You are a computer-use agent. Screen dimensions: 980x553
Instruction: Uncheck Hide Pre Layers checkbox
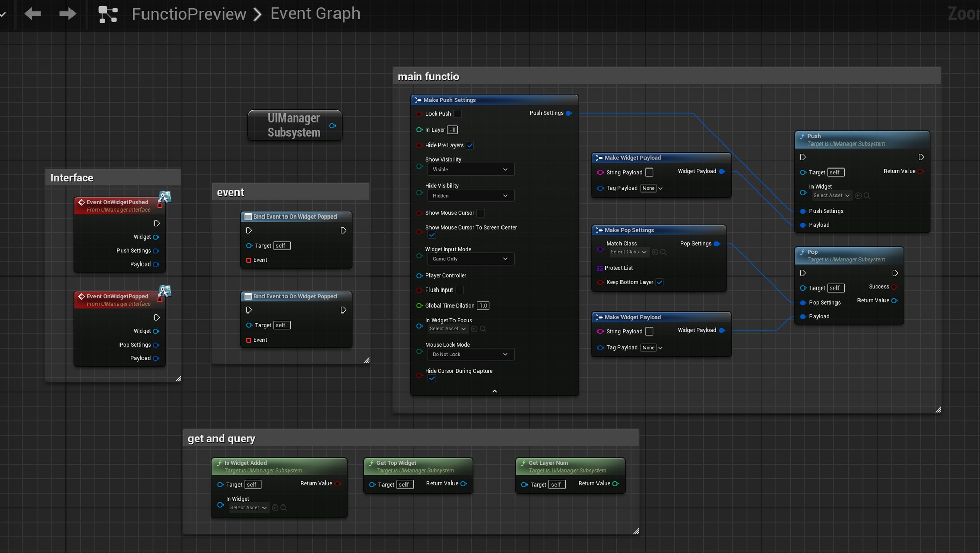click(x=470, y=146)
